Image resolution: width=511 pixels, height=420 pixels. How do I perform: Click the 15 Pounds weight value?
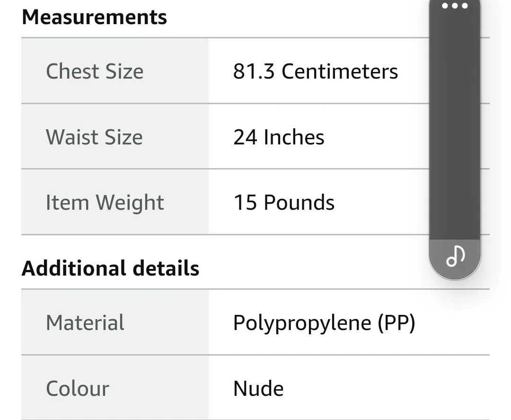[x=283, y=202]
